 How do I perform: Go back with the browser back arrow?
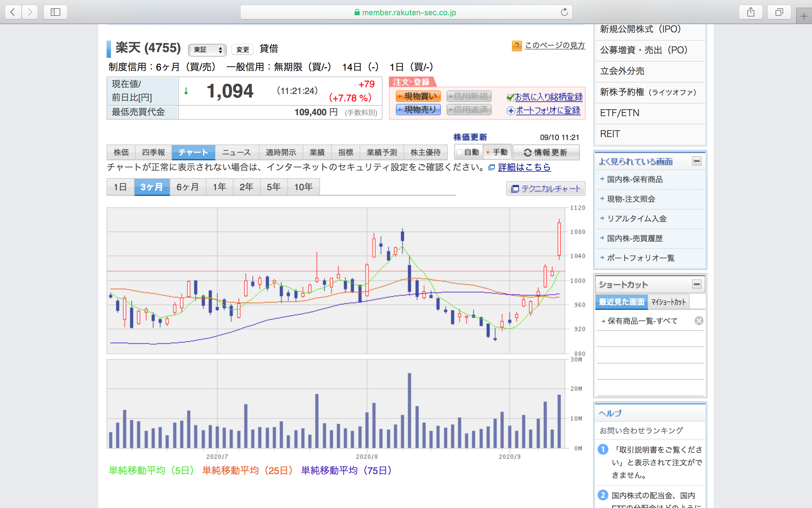pyautogui.click(x=13, y=12)
